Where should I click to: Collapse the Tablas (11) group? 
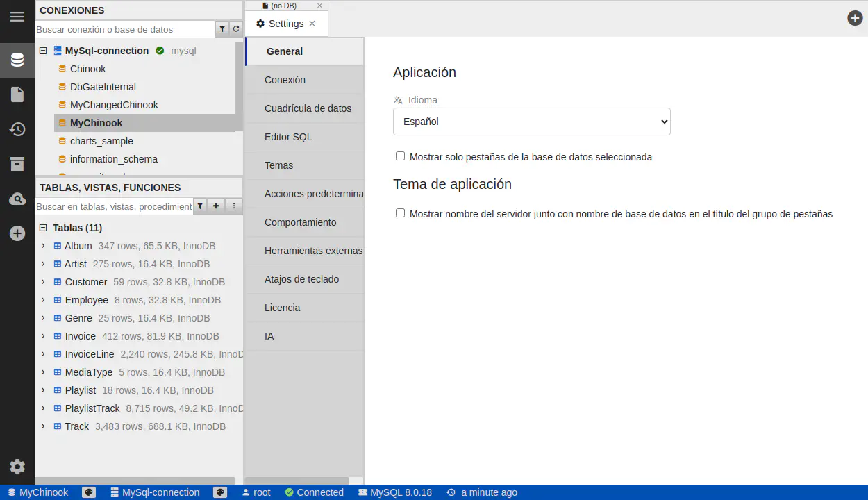(x=43, y=228)
